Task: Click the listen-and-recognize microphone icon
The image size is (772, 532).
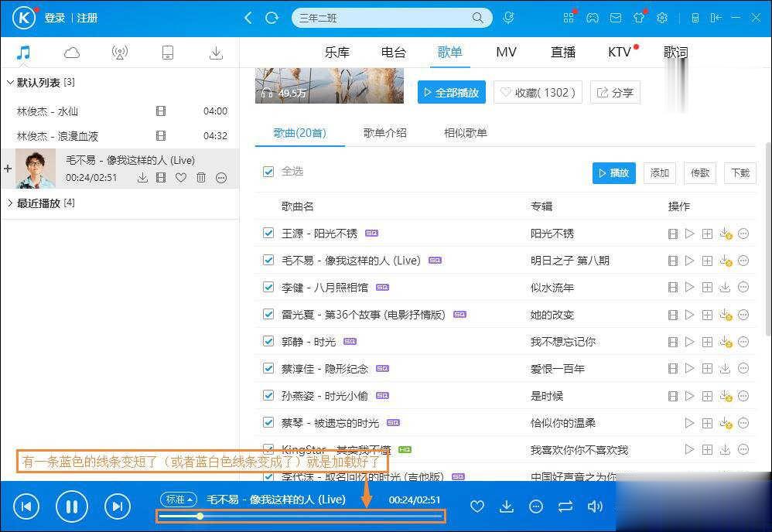Action: (x=508, y=17)
